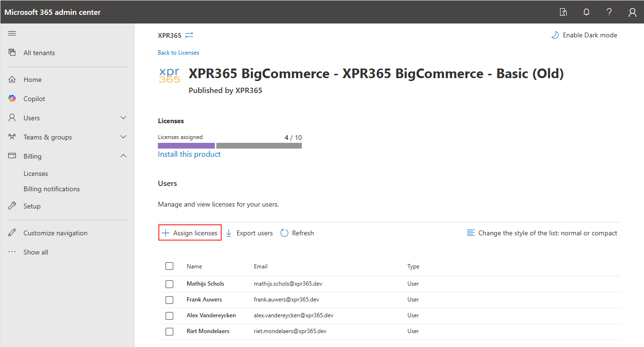Viewport: 644px width, 347px height.
Task: Click the switch tenant arrows next to XPR365
Action: [189, 35]
